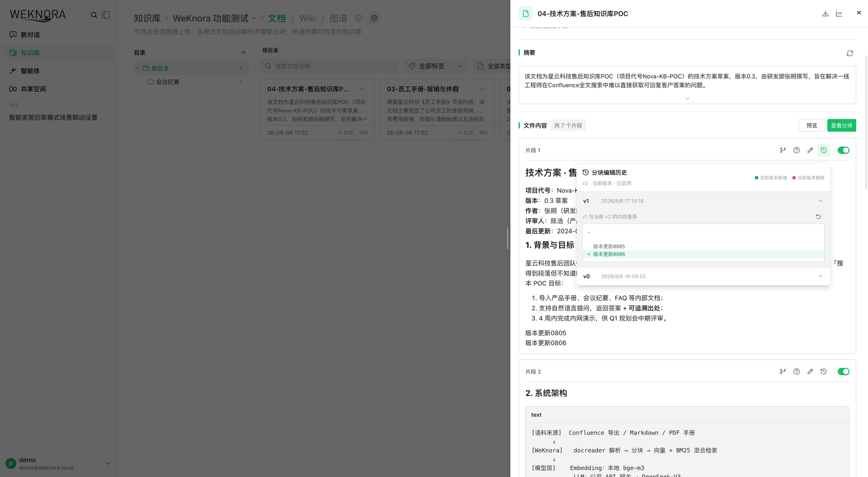Viewport: 868px width, 477px height.
Task: Click the 会议纪要 folder icon
Action: 151,82
